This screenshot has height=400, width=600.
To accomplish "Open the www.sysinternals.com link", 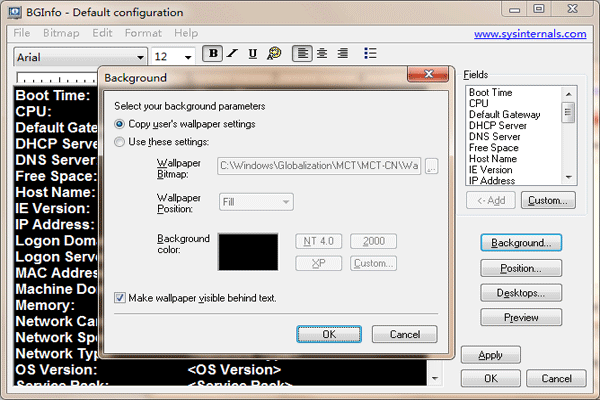I will (x=530, y=34).
